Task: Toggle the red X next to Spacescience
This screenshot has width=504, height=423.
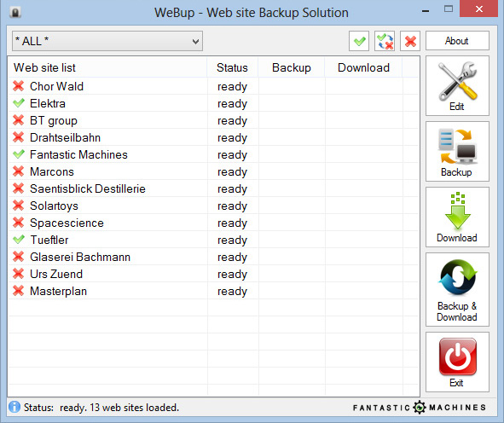Action: [x=18, y=222]
